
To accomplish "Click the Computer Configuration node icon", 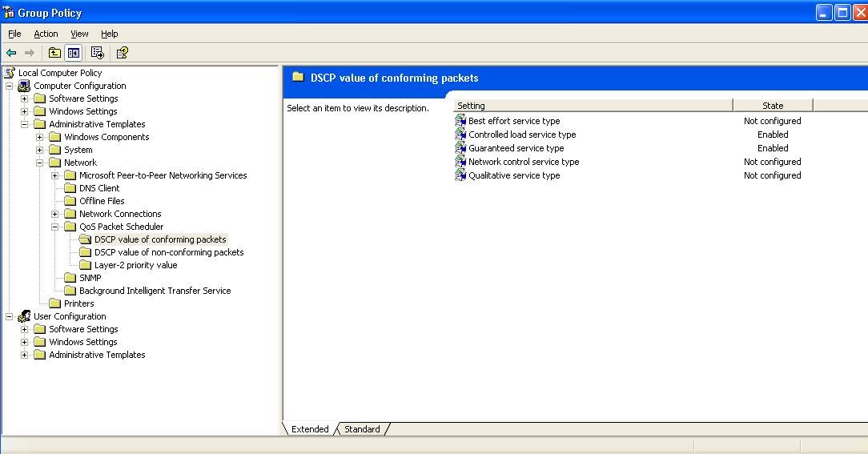I will (x=24, y=86).
